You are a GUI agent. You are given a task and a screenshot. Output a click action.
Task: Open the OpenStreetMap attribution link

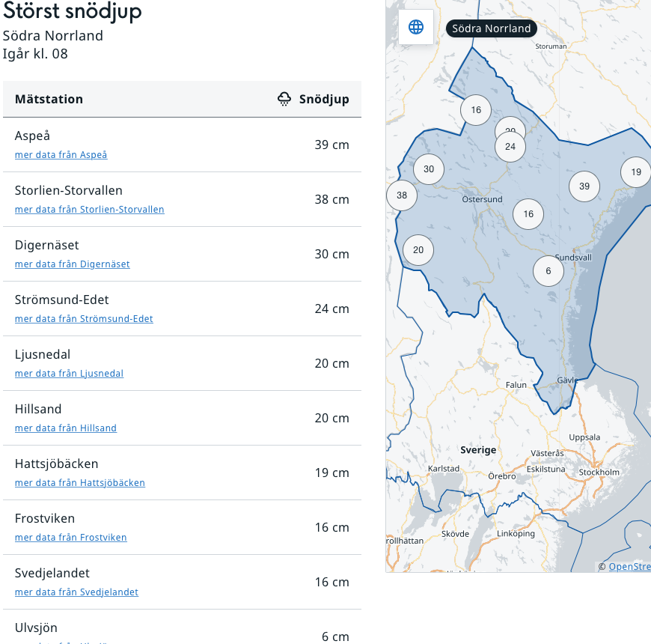629,567
